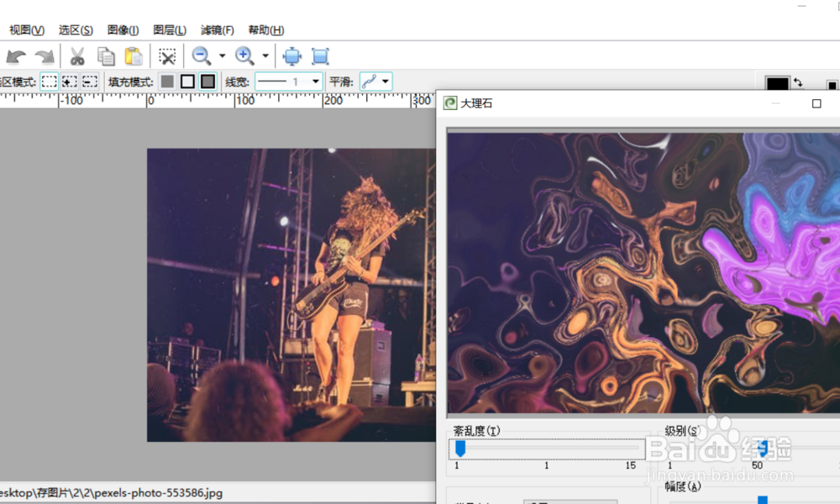This screenshot has height=504, width=840.
Task: Click the paste clipboard icon
Action: point(134,56)
